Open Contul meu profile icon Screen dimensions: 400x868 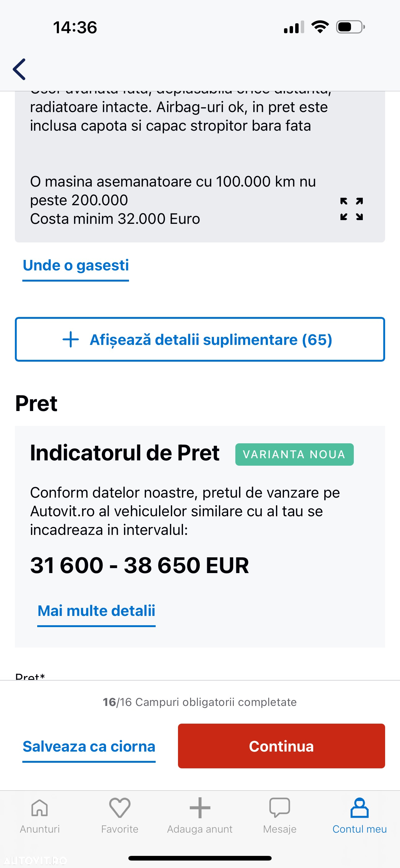[360, 808]
